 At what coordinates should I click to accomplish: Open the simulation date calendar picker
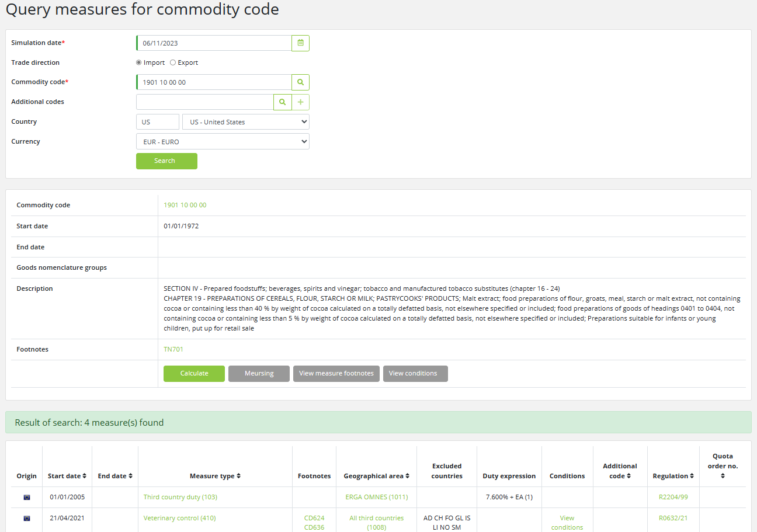click(300, 43)
